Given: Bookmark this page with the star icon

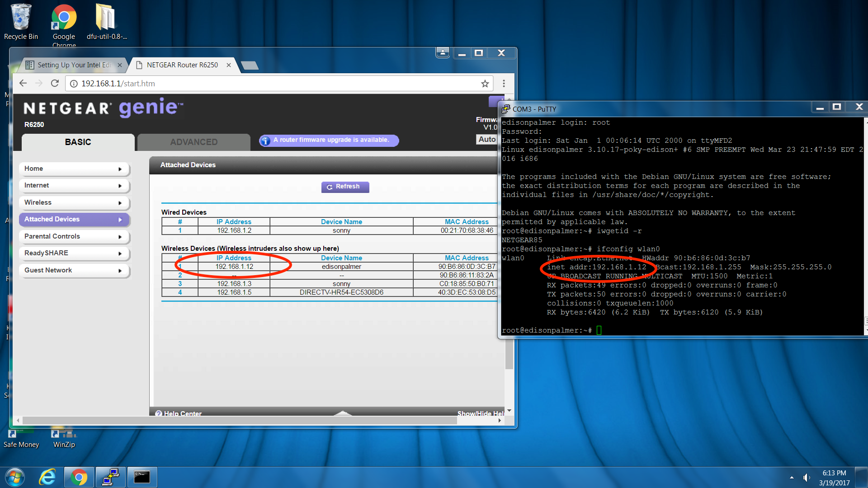Looking at the screenshot, I should 485,84.
